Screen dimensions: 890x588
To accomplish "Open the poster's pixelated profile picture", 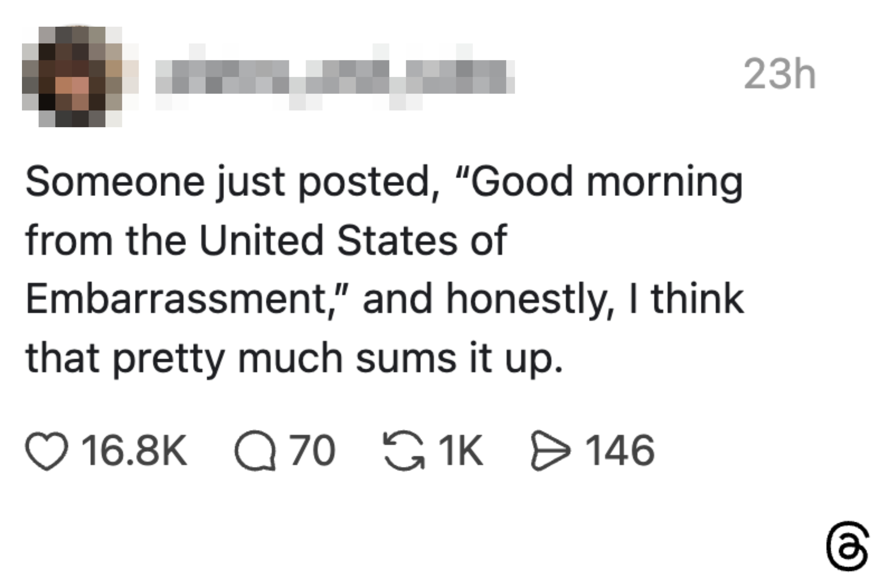I will click(80, 77).
